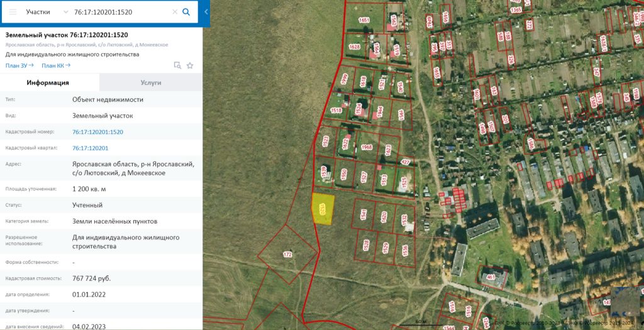
Task: Select parcel 1529 on the map
Action: point(386,248)
